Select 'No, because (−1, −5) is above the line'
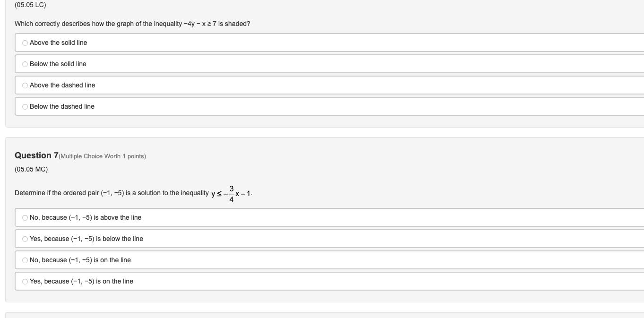This screenshot has height=318, width=644. tap(25, 217)
